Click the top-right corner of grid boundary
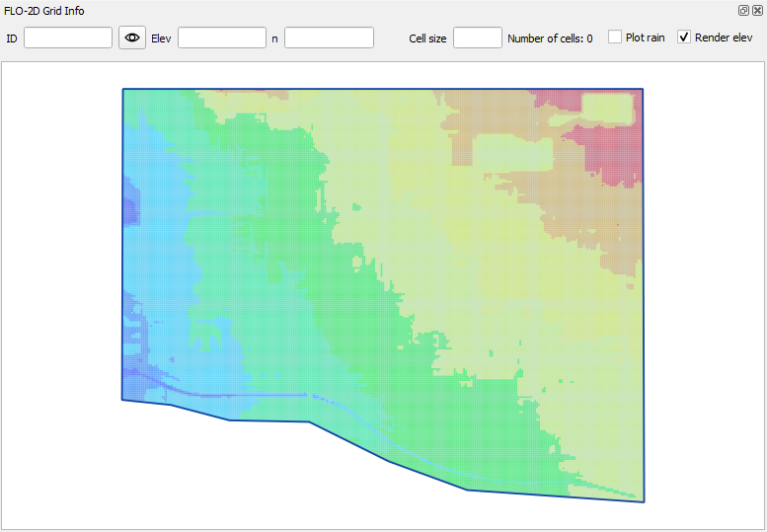Image resolution: width=767 pixels, height=532 pixels. [643, 90]
